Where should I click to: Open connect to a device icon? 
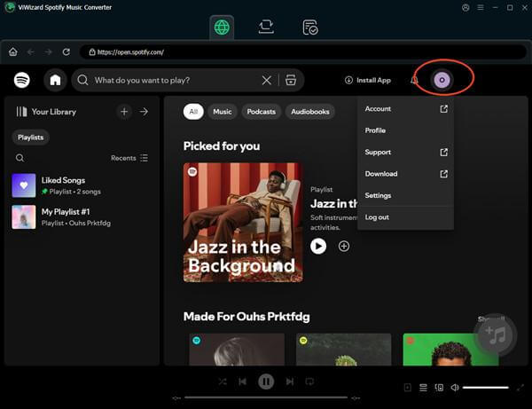pyautogui.click(x=439, y=388)
